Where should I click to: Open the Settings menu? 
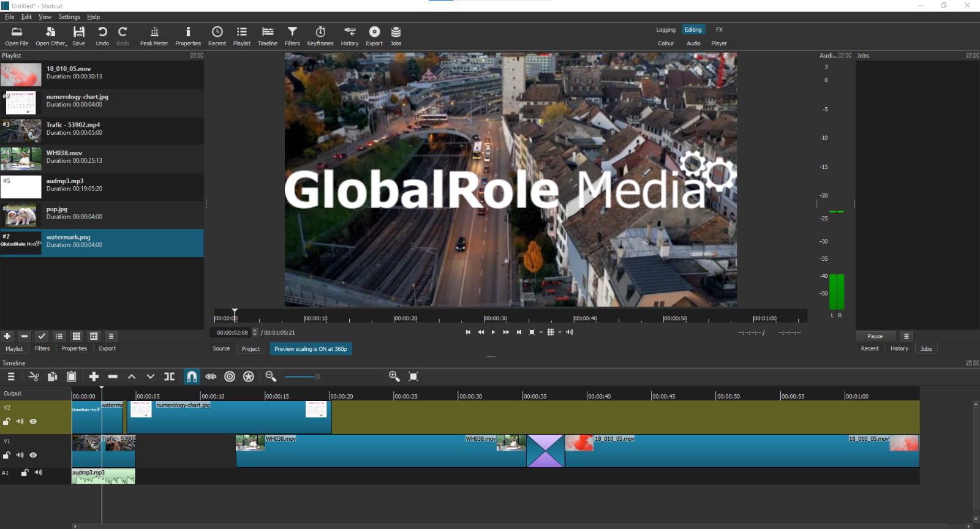pyautogui.click(x=69, y=17)
